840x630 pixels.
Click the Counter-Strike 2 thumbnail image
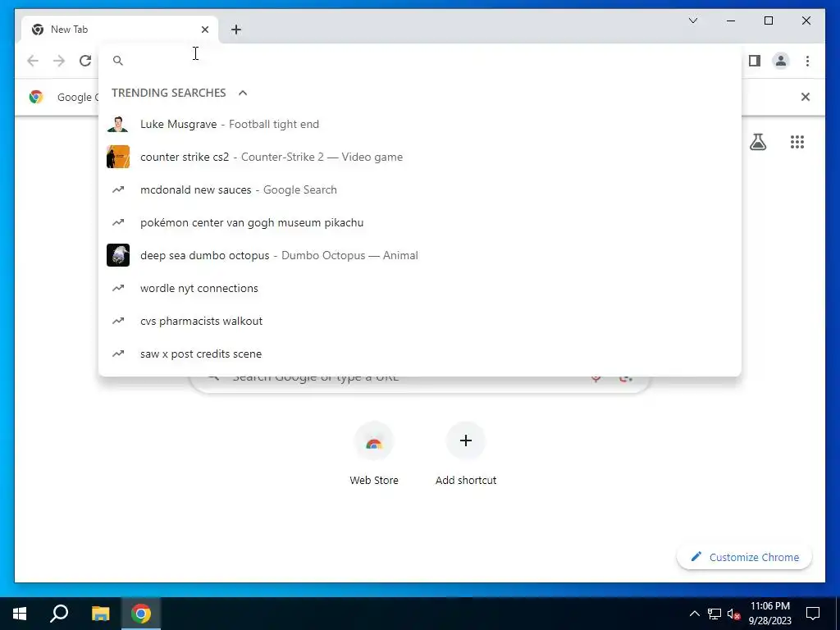[118, 157]
